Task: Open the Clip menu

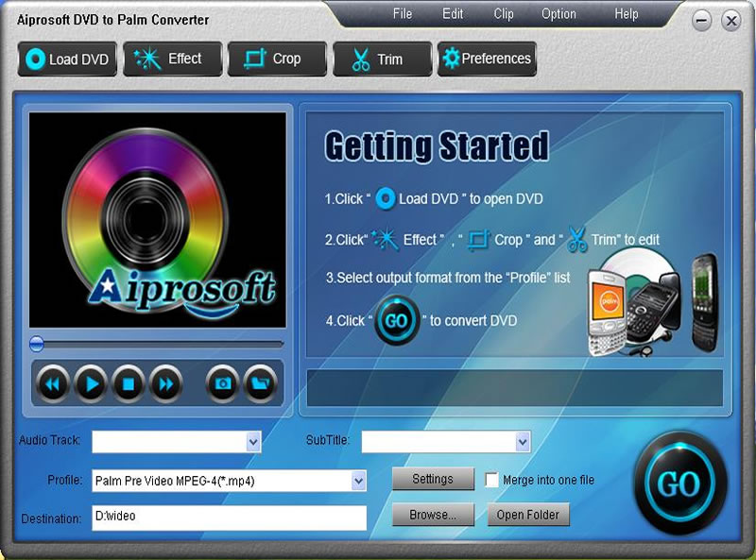Action: tap(504, 14)
